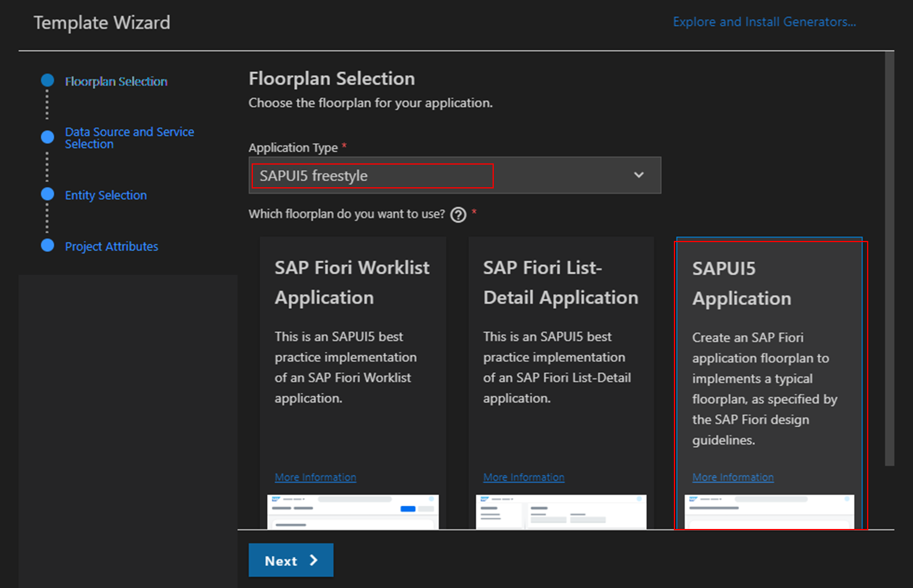This screenshot has width=913, height=588.
Task: Open More Information for SAPUI5 Application
Action: [x=733, y=477]
